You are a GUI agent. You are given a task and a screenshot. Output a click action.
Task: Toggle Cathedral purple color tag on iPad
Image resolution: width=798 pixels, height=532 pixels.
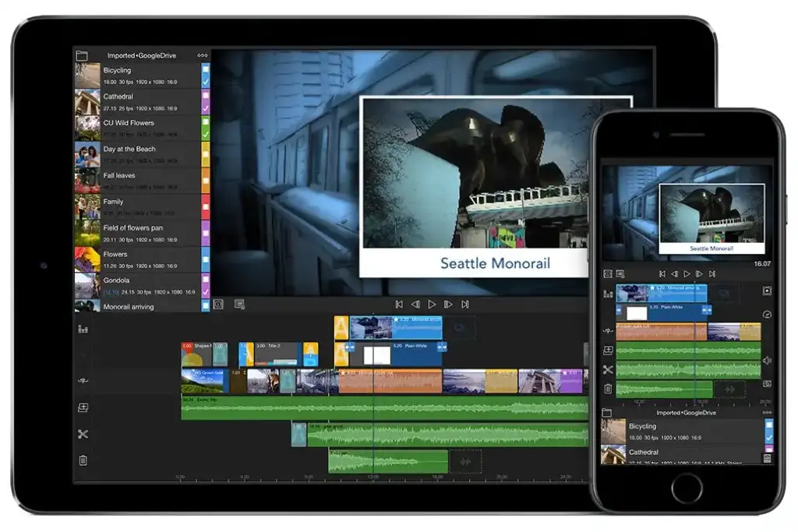coord(206,102)
